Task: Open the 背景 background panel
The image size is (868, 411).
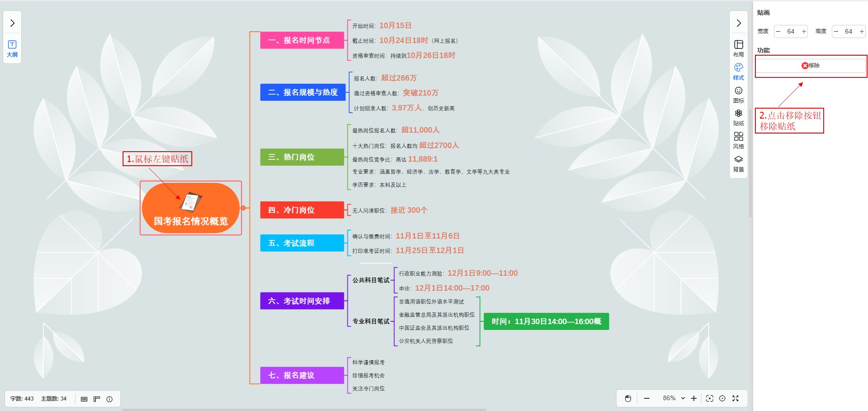Action: [x=738, y=163]
